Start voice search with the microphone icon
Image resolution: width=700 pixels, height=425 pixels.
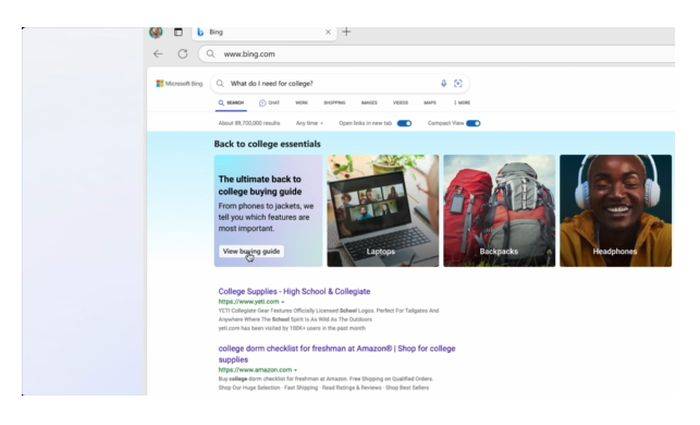coord(444,83)
